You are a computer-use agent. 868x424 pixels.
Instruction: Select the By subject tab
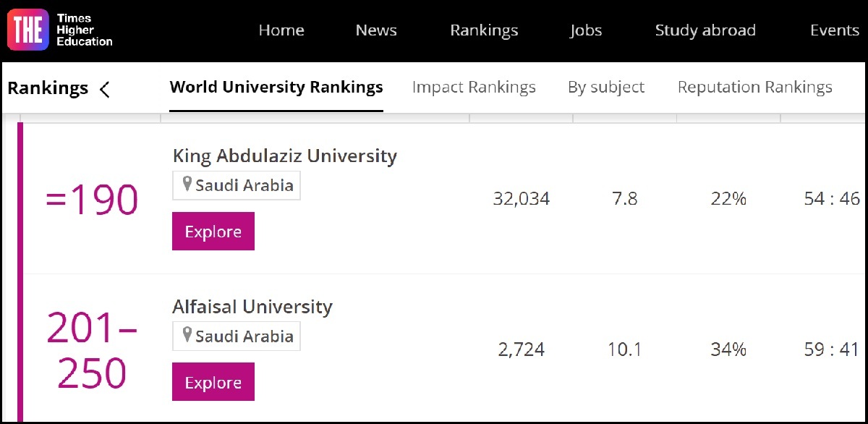coord(606,88)
